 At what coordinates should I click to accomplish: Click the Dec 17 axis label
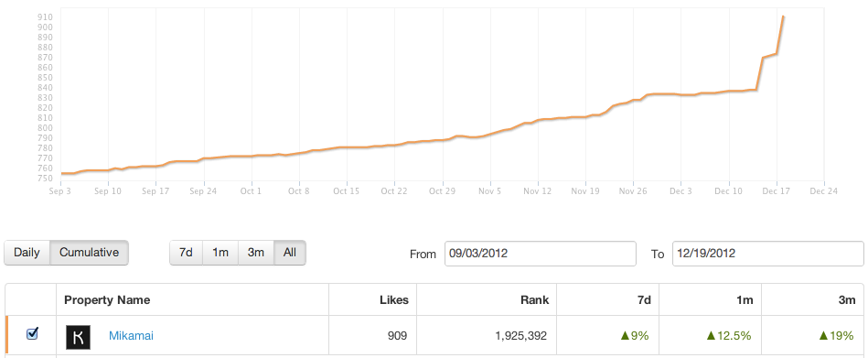(x=777, y=190)
